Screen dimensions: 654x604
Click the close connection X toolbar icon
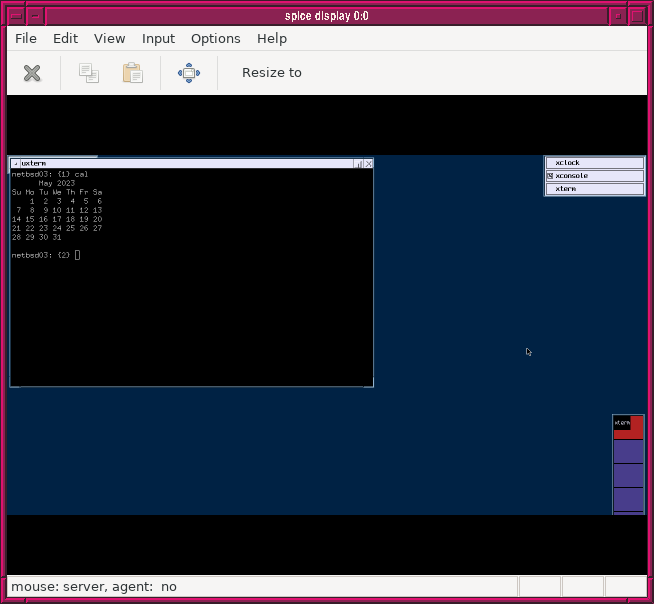point(32,73)
